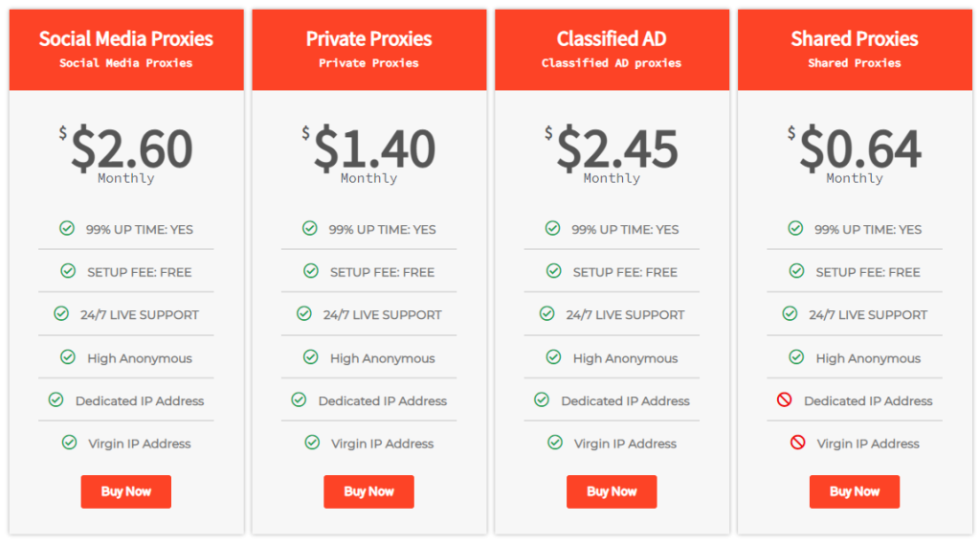Click green check beside Classified AD 24/7 LIVE SUPPORT
Image resolution: width=980 pixels, height=546 pixels.
[x=546, y=313]
